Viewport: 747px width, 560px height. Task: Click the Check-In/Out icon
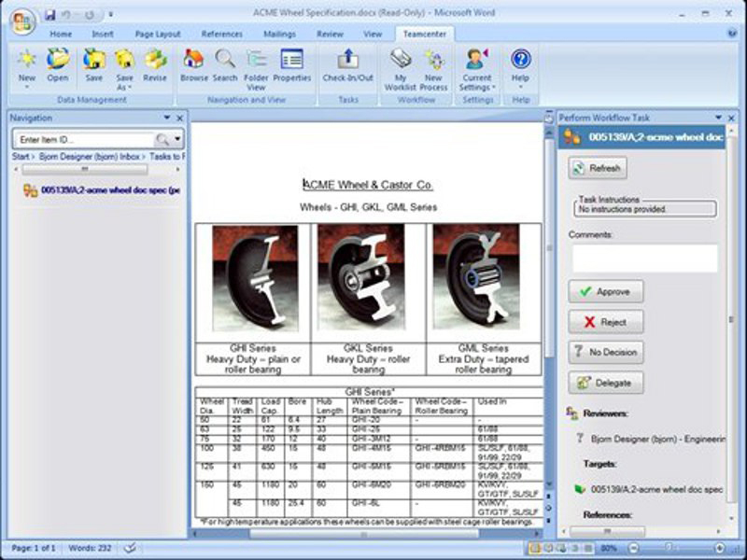coord(347,65)
